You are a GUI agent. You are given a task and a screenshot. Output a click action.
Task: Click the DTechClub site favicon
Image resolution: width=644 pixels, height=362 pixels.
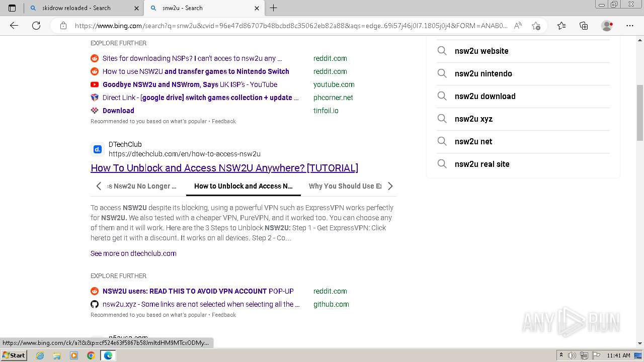coord(98,149)
